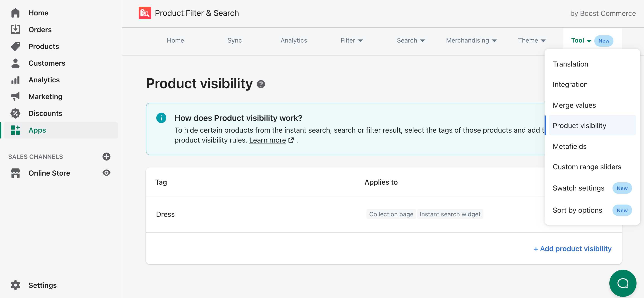Choose Custom range sliders menu item
644x298 pixels.
[x=587, y=167]
